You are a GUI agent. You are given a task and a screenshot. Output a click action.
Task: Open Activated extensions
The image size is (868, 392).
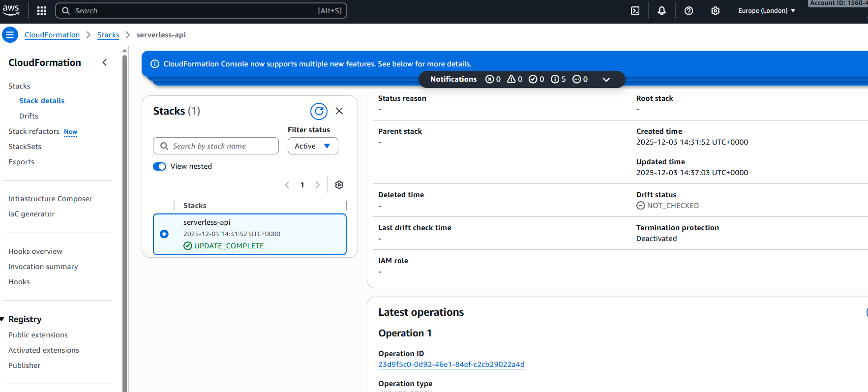pos(44,350)
